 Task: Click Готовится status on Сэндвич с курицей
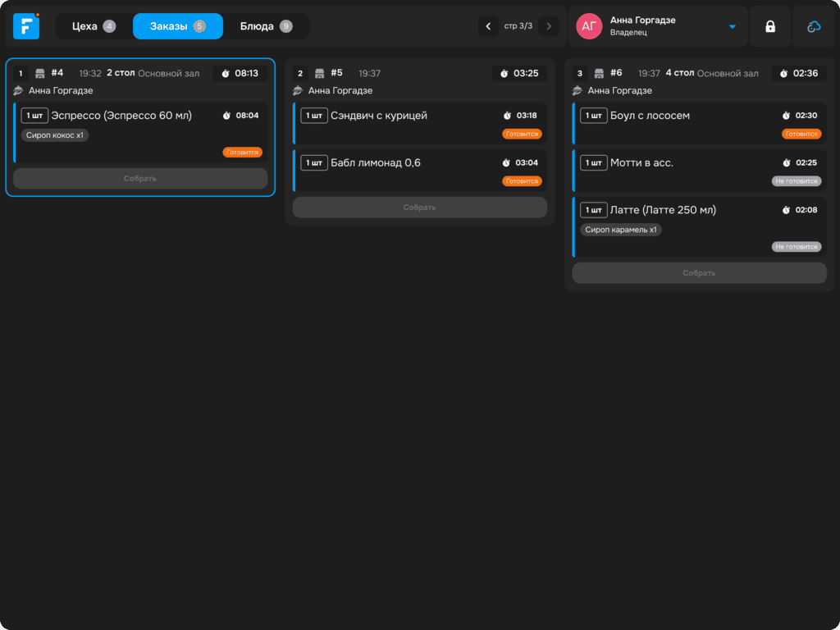tap(522, 134)
